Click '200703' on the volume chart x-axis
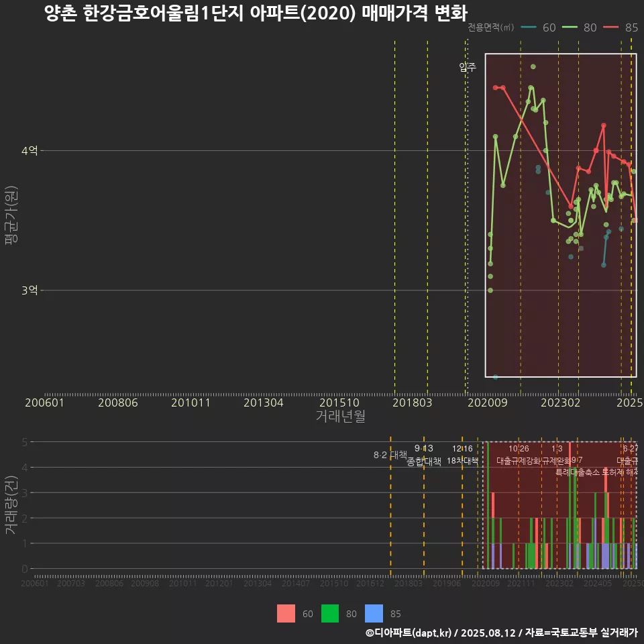 tap(71, 583)
